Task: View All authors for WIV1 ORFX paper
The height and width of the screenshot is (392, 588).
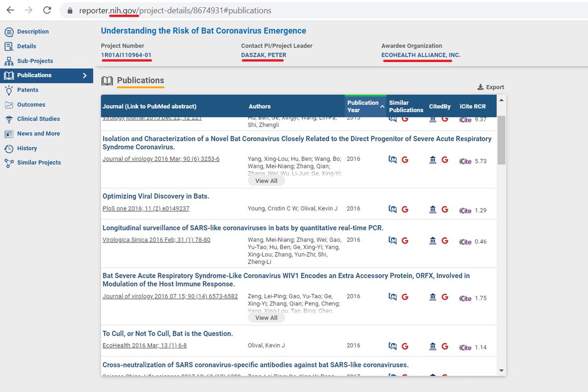Action: [266, 318]
